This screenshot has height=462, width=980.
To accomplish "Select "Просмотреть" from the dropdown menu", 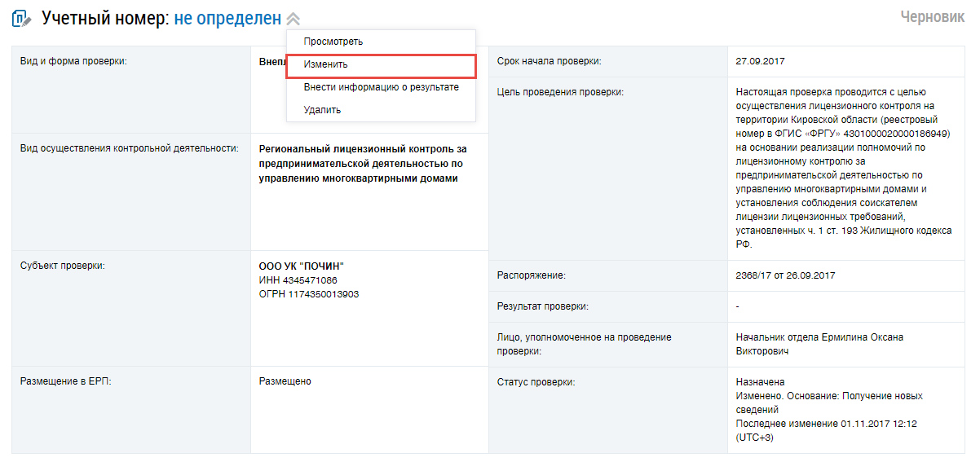I will coord(333,42).
